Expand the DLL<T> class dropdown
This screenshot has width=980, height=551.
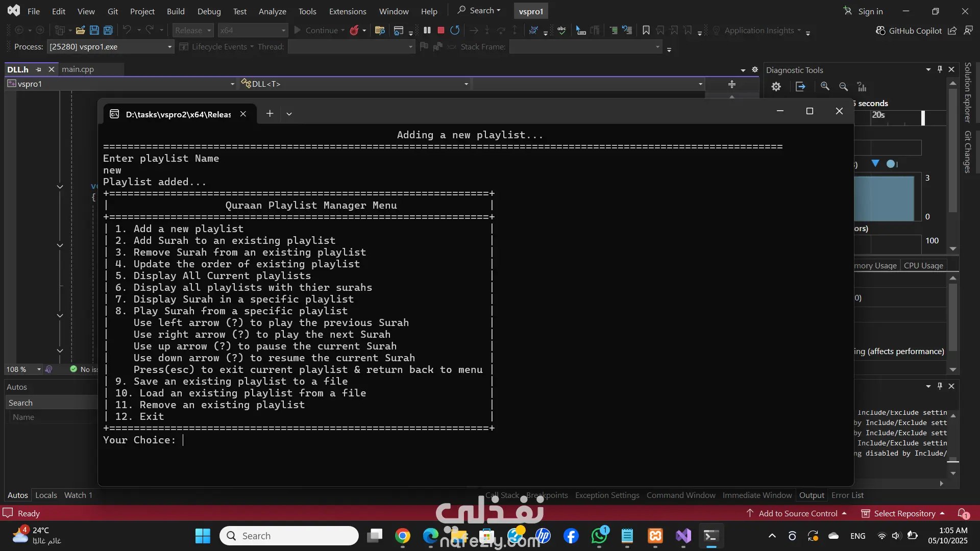click(x=466, y=84)
